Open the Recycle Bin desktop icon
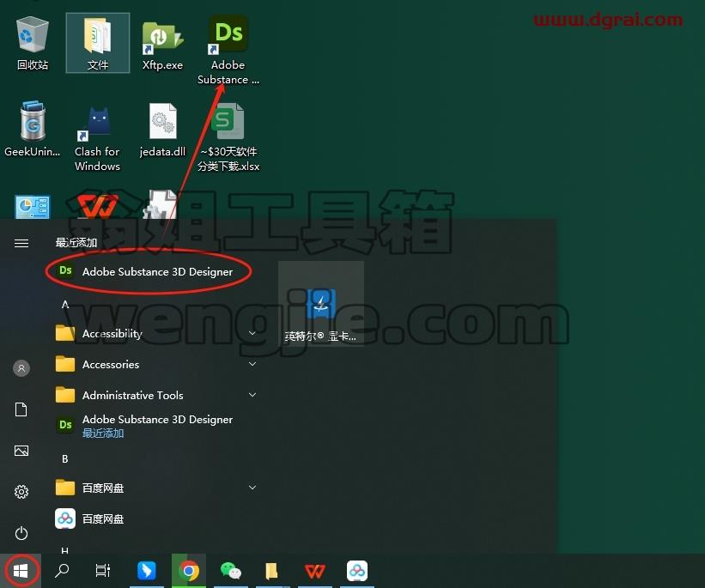The image size is (705, 588). [x=33, y=43]
